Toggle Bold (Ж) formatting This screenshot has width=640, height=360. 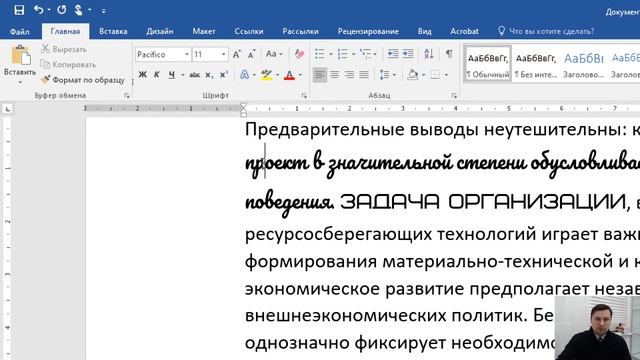pyautogui.click(x=142, y=75)
